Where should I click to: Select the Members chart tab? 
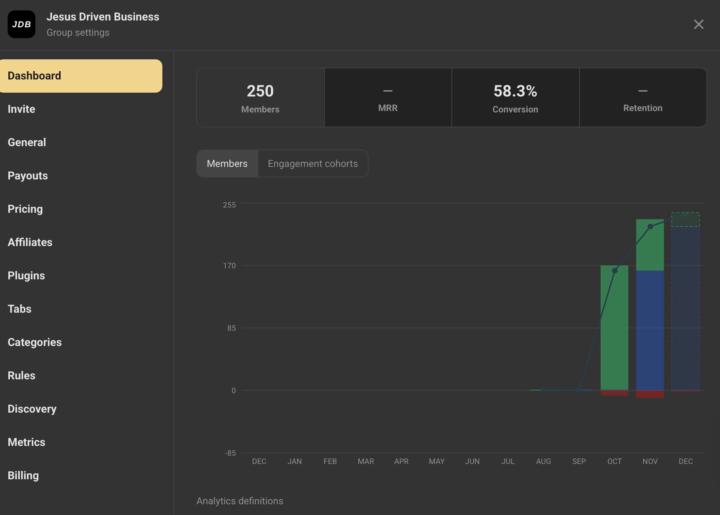point(227,164)
